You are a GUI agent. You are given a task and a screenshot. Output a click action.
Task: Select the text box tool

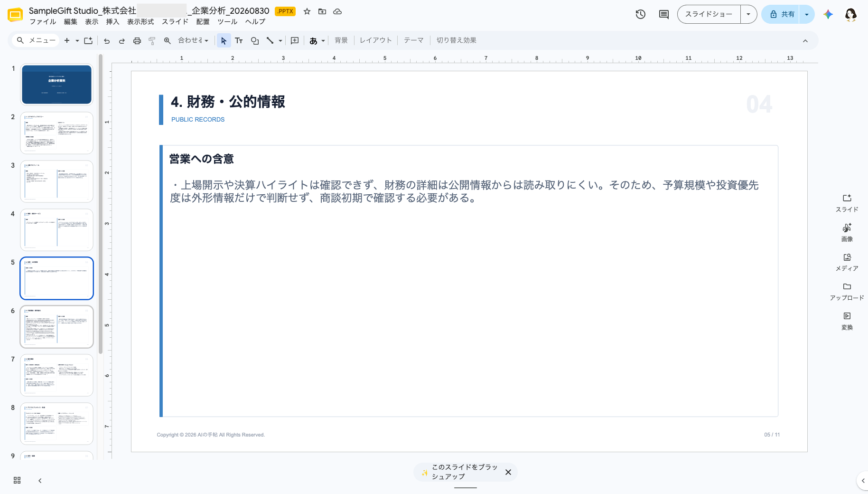(239, 41)
